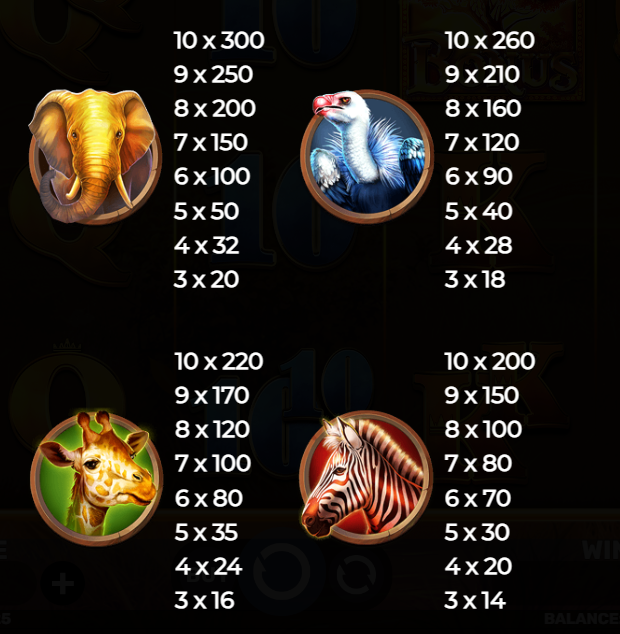Click the white vulture symbol icon
This screenshot has height=634, width=620.
click(367, 156)
